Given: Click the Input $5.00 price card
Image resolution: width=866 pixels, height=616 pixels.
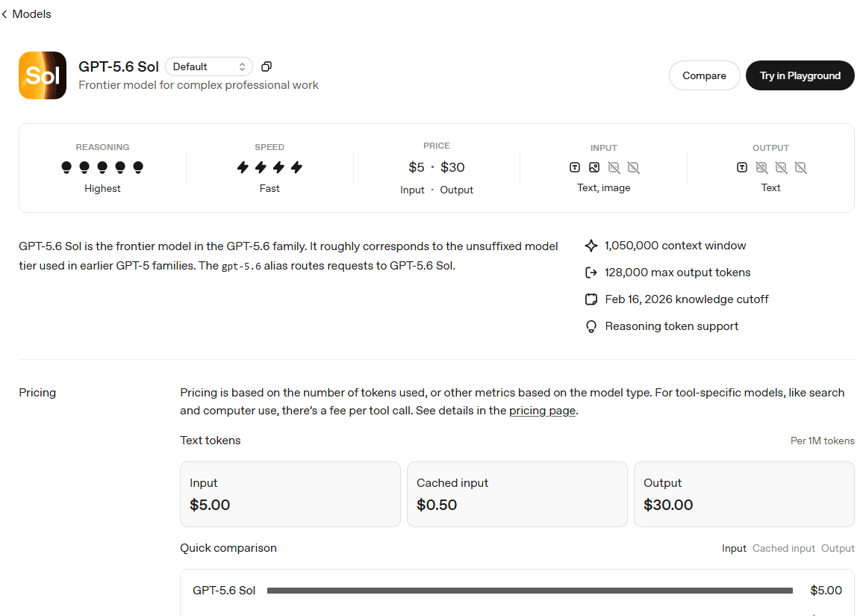Looking at the screenshot, I should pyautogui.click(x=290, y=494).
